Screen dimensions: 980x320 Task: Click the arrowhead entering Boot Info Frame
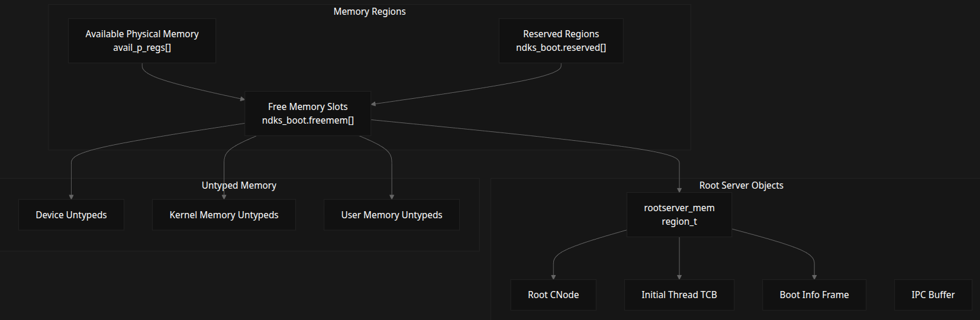814,277
